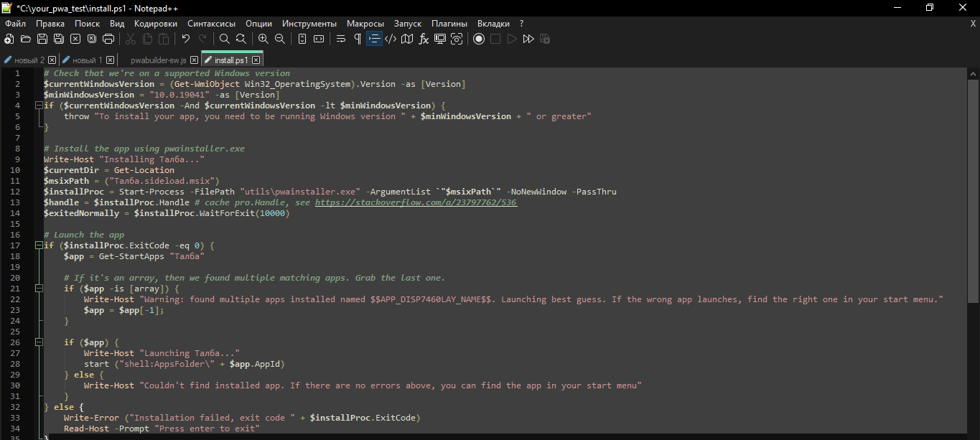Click the X close button right of menu bar
This screenshot has height=440, width=980.
click(x=973, y=24)
